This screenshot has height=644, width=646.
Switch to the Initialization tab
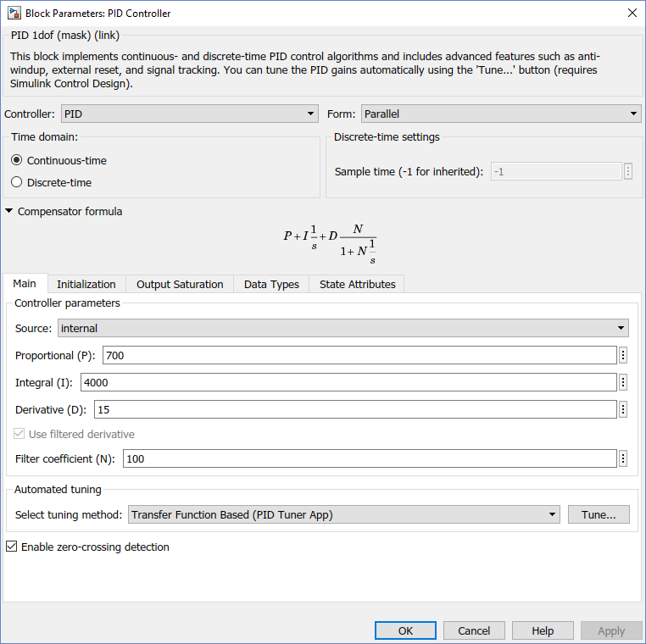86,284
